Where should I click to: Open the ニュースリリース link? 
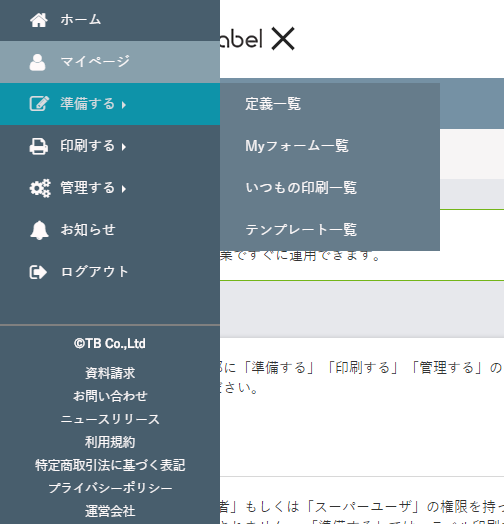point(110,419)
